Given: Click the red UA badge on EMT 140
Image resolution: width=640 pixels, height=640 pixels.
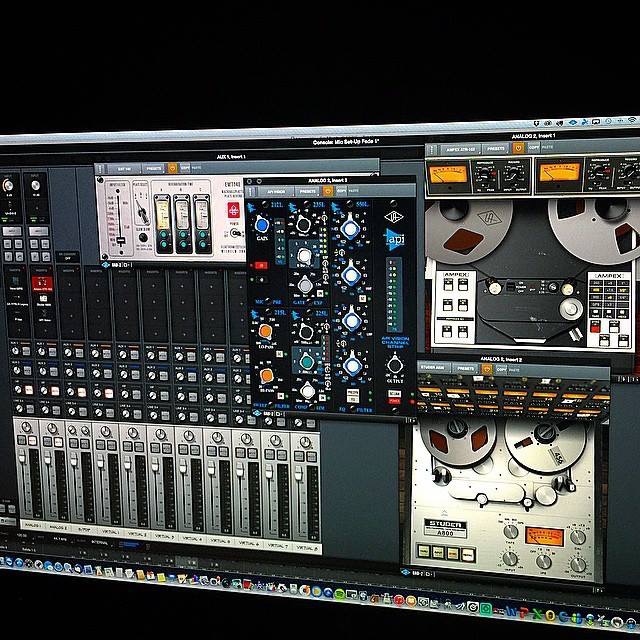Looking at the screenshot, I should click(233, 210).
